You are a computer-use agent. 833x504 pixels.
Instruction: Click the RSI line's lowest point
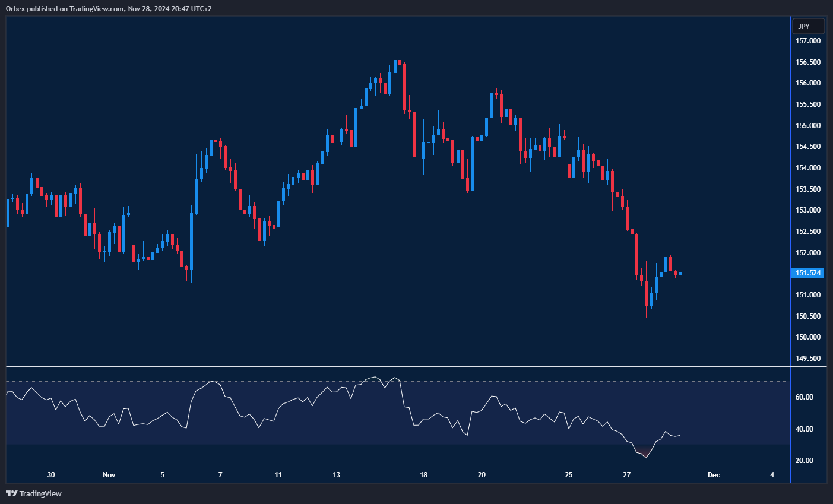click(645, 458)
